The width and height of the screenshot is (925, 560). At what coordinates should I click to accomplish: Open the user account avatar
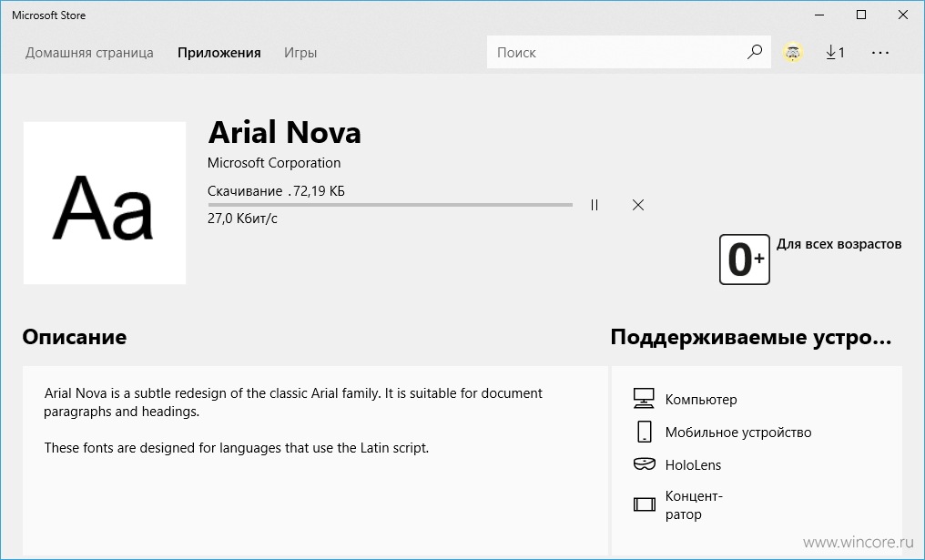click(x=792, y=53)
